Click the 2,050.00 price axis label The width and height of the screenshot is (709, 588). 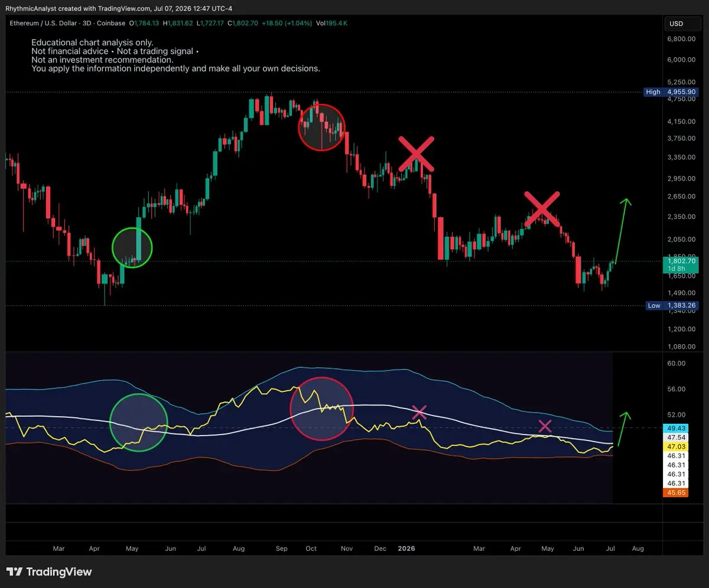[x=681, y=239]
